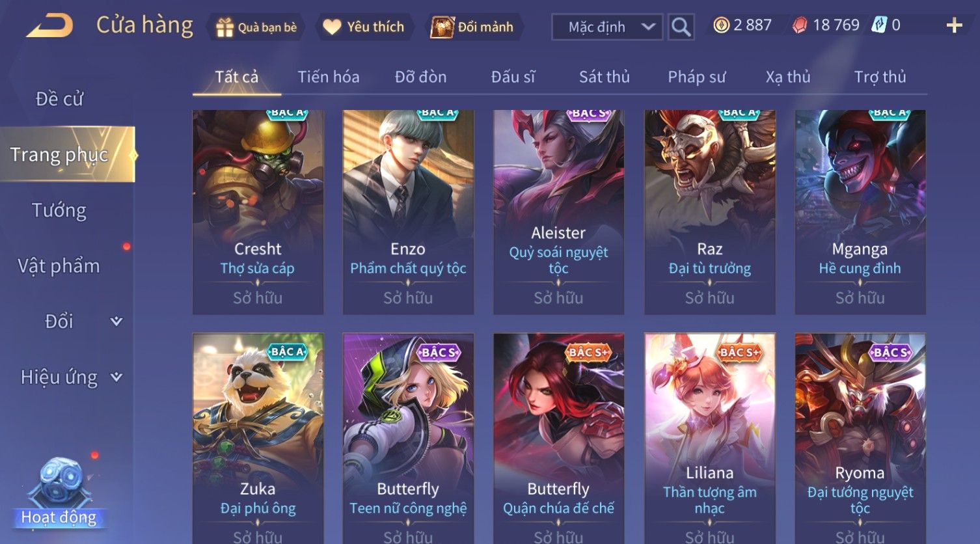Tap the plus icon to add currency

click(x=954, y=25)
